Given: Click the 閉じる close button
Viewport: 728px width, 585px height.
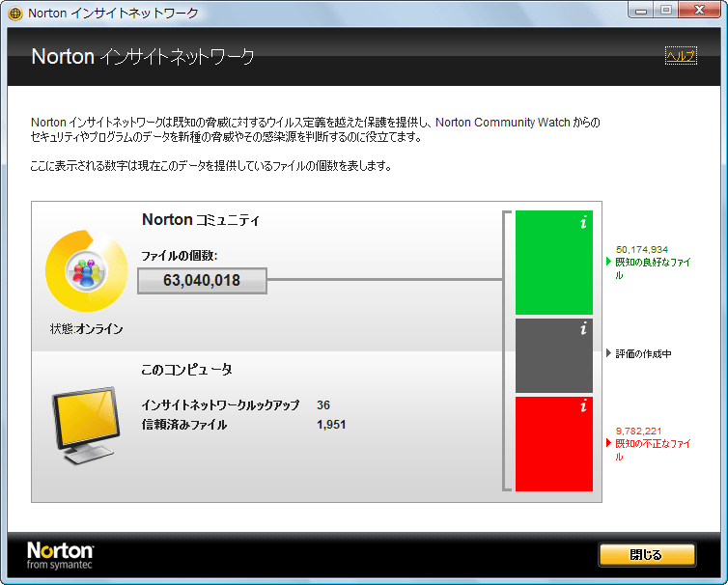Looking at the screenshot, I should 647,554.
